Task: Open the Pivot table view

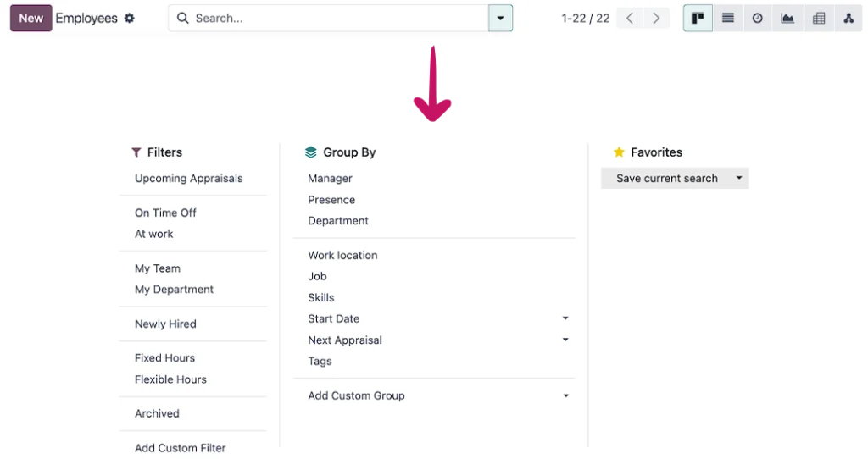Action: pyautogui.click(x=819, y=19)
